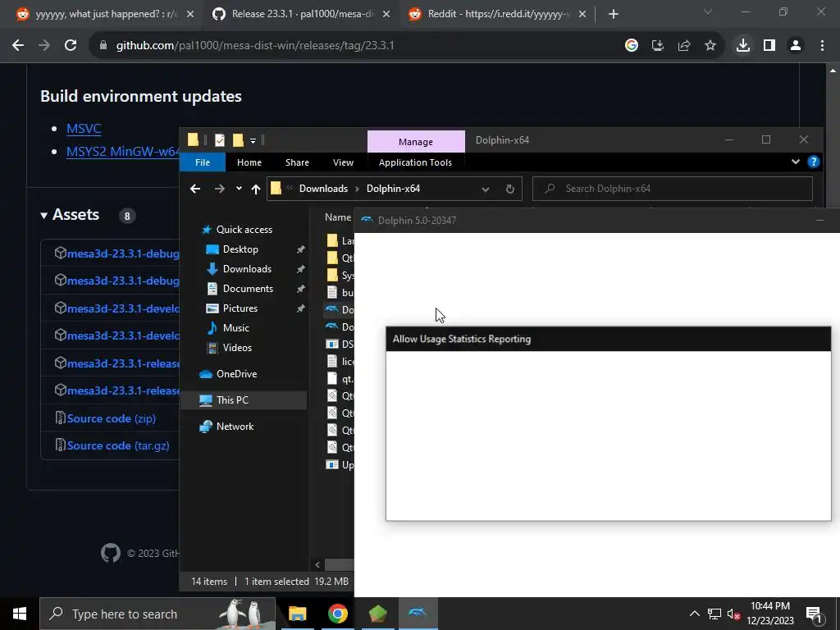This screenshot has height=630, width=840.
Task: Open Pictures in navigation pane
Action: (240, 308)
